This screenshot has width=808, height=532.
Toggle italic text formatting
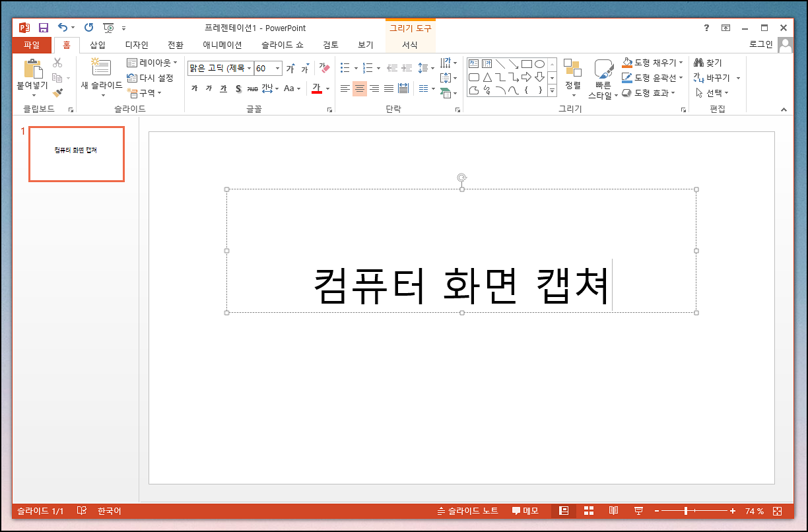209,88
